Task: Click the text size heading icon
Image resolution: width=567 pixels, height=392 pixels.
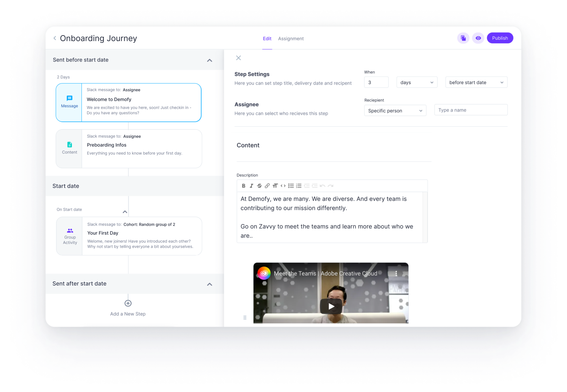Action: coord(275,186)
